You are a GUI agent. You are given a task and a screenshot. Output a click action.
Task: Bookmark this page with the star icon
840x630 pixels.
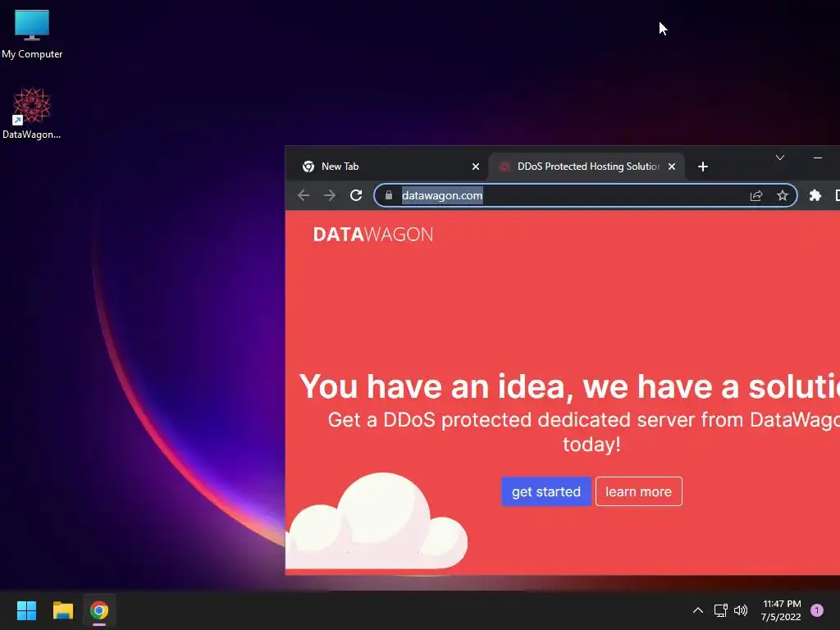[782, 195]
